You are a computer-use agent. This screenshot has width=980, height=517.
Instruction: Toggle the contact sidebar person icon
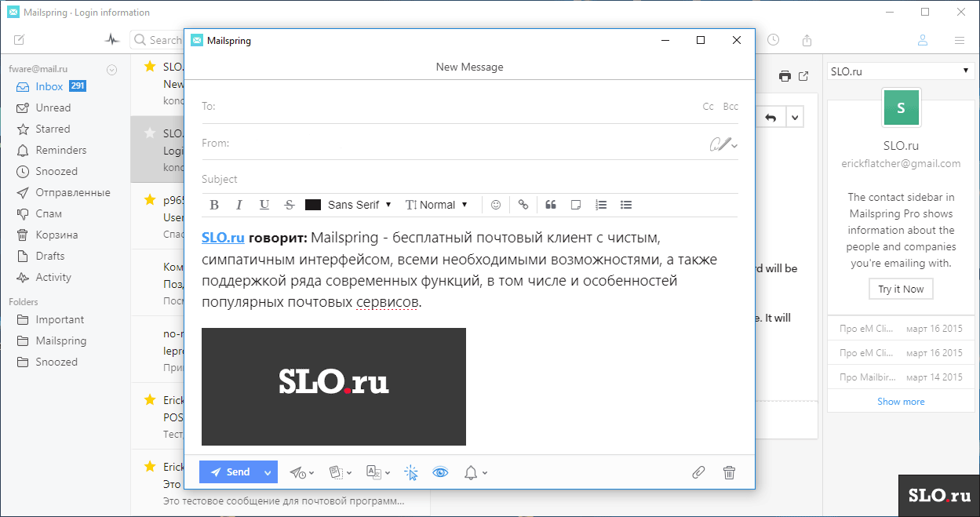pos(924,40)
